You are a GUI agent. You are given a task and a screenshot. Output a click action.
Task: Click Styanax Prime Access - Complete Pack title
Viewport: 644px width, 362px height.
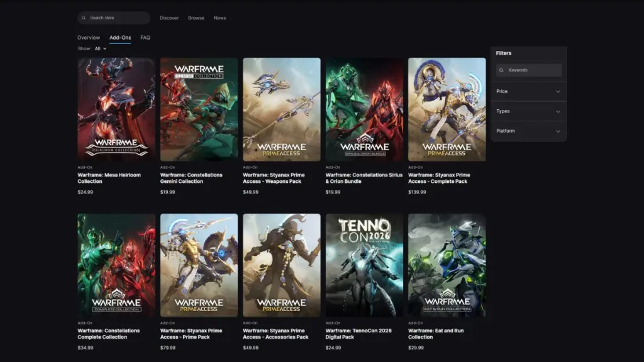click(439, 178)
